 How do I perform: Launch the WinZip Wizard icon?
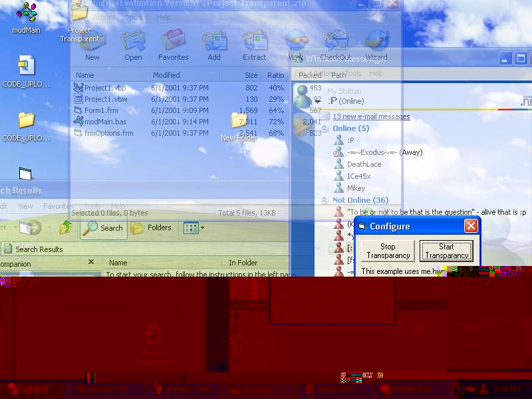coord(376,44)
